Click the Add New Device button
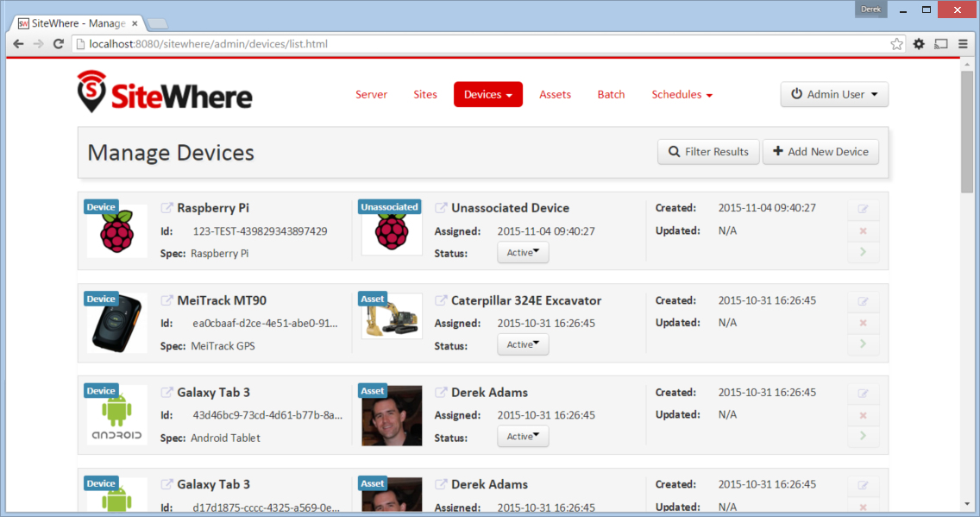This screenshot has height=517, width=980. point(820,152)
